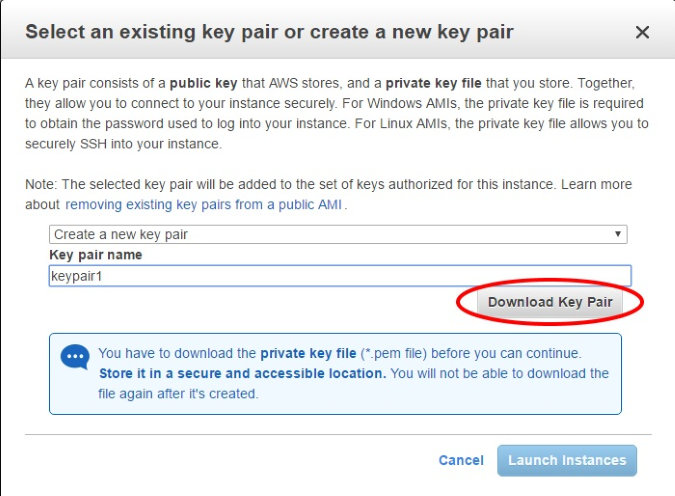Viewport: 675px width, 496px height.
Task: Click the Launch Instances button
Action: click(x=567, y=460)
